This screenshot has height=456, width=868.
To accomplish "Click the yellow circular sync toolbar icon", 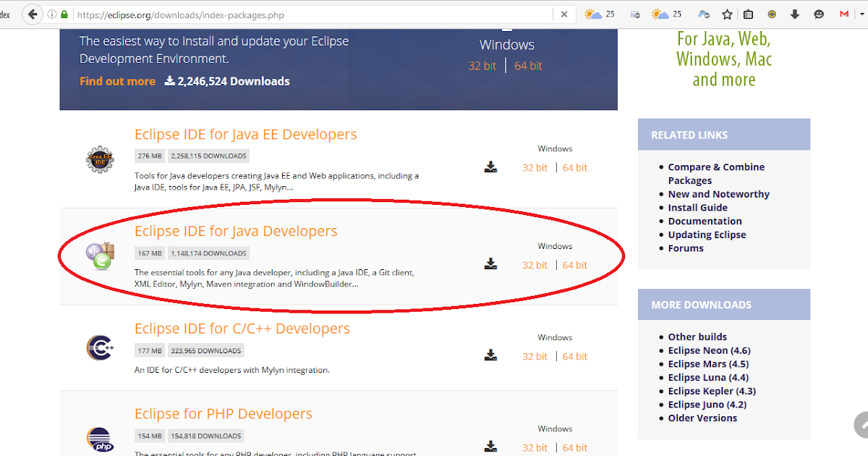I will coord(772,14).
